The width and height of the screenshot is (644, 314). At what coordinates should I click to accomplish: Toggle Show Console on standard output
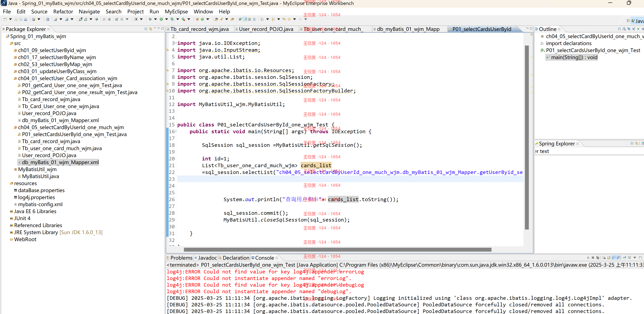(x=614, y=258)
